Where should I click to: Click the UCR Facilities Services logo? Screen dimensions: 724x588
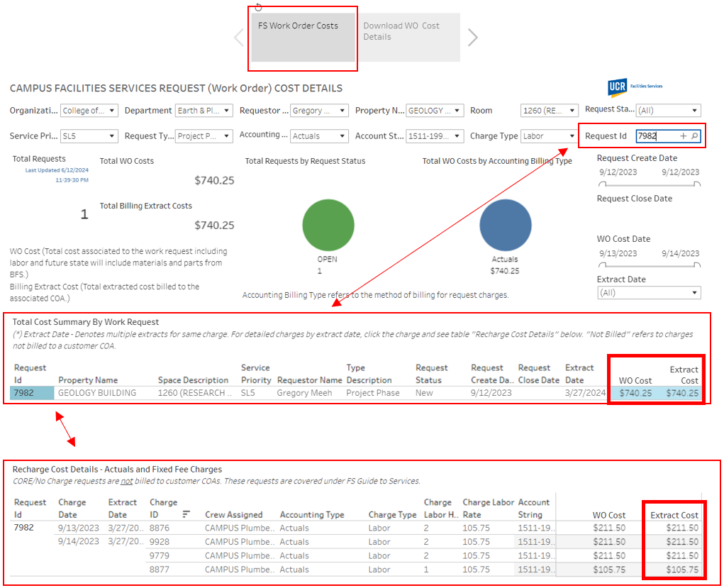[x=635, y=87]
